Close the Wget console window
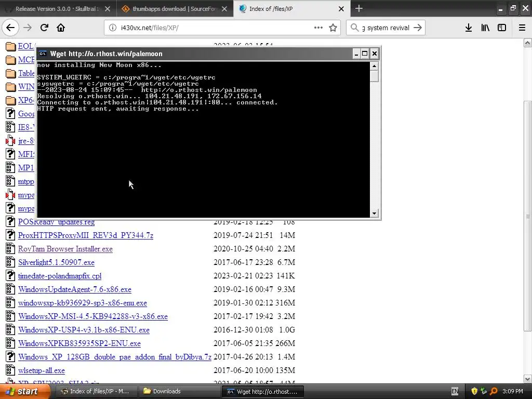 click(374, 54)
